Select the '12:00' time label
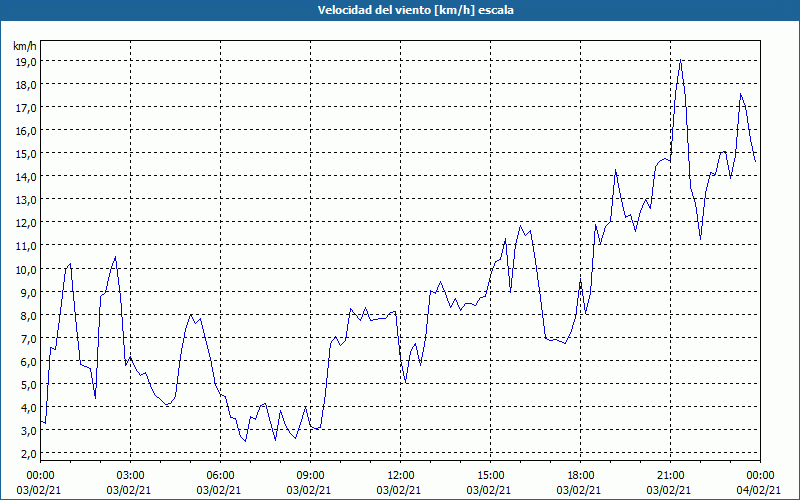Screen dimensions: 800x500 click(401, 476)
